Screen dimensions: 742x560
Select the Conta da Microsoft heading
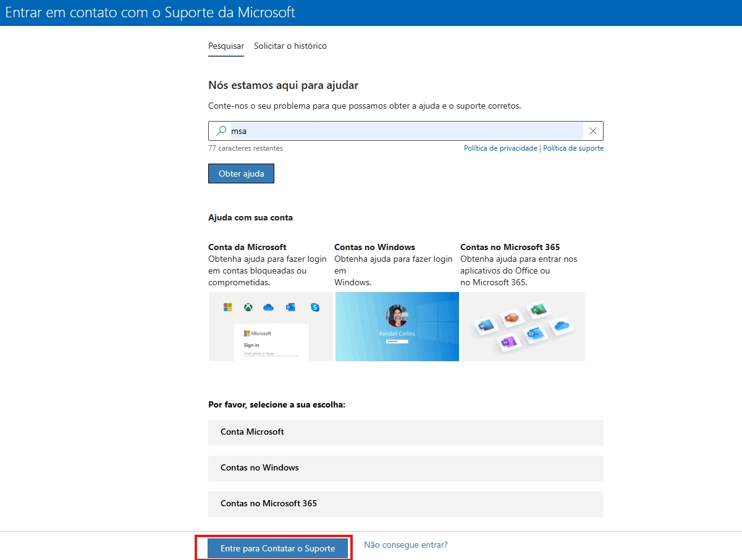point(247,247)
